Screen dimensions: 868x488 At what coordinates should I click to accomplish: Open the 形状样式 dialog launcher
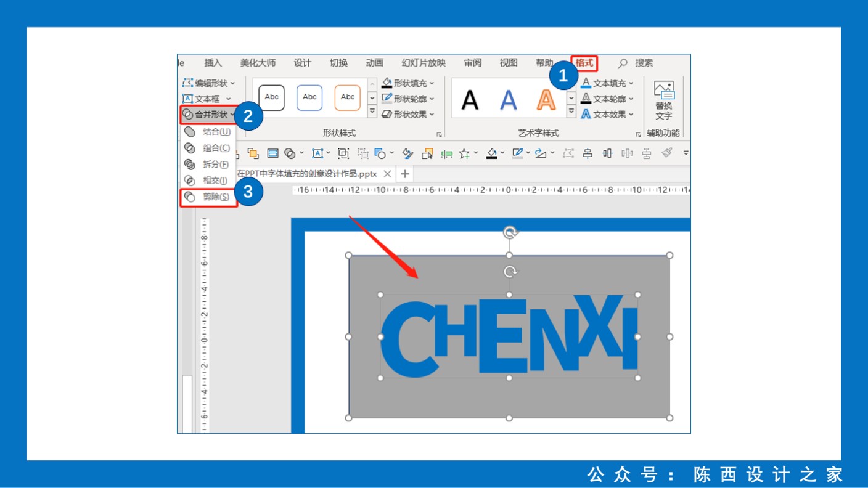pos(440,134)
